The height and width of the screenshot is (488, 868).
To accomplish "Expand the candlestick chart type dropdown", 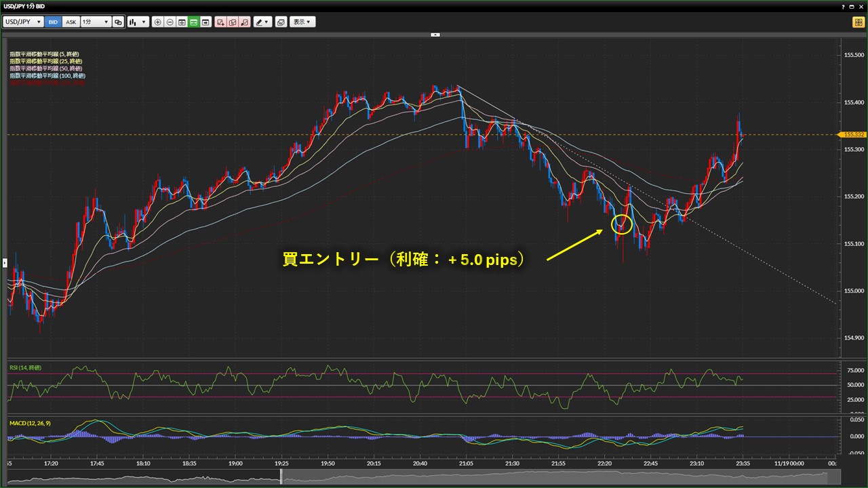I will (138, 22).
